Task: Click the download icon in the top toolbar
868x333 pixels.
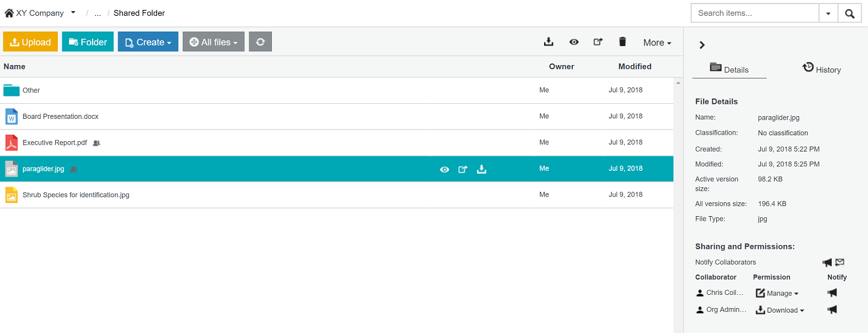Action: (549, 42)
